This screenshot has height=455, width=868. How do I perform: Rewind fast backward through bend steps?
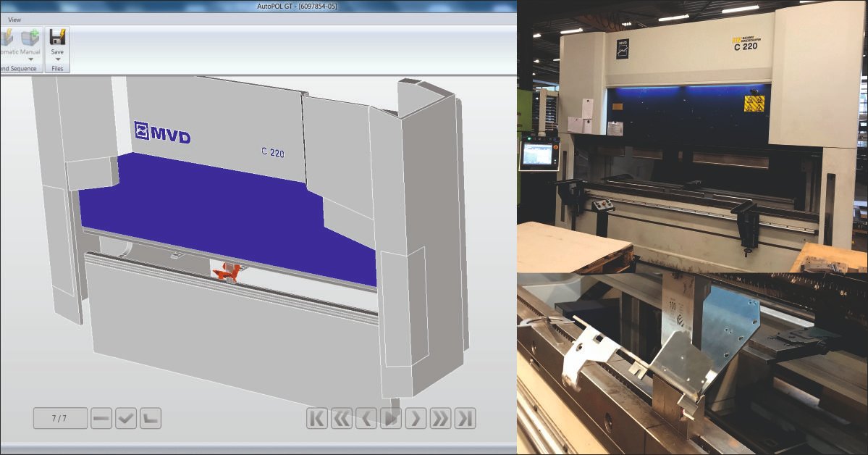[342, 419]
